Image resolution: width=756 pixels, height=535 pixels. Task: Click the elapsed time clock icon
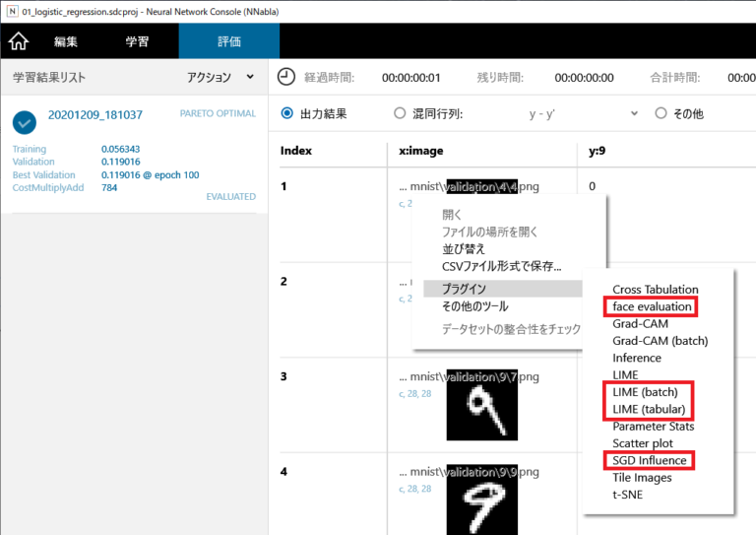(x=286, y=77)
